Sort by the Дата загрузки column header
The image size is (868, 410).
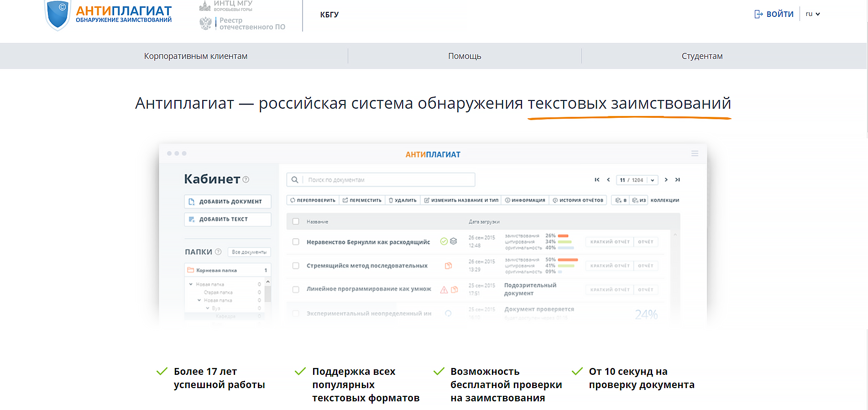[x=484, y=222]
